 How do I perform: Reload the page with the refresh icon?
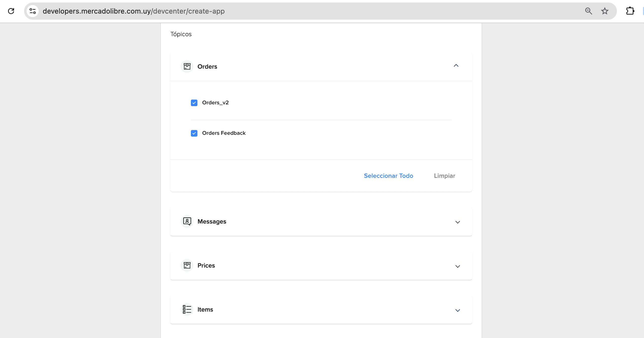click(11, 11)
